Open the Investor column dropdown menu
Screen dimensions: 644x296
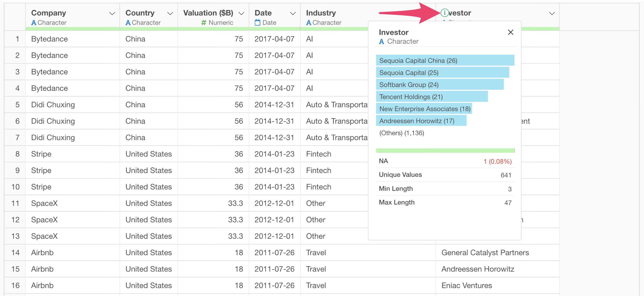tap(552, 13)
